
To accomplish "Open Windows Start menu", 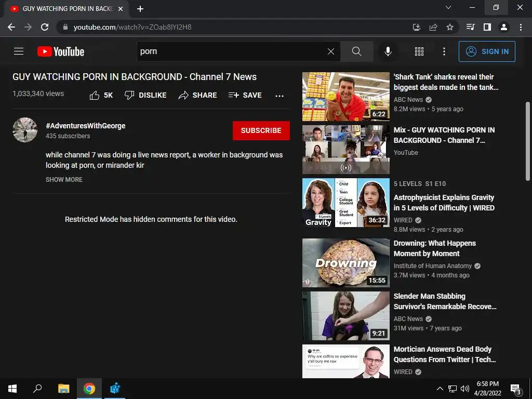I will coord(12,389).
